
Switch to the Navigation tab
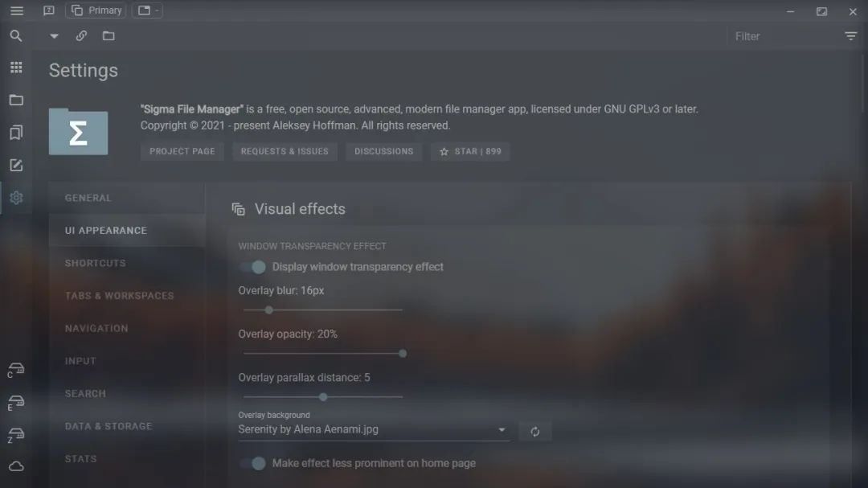point(127,329)
